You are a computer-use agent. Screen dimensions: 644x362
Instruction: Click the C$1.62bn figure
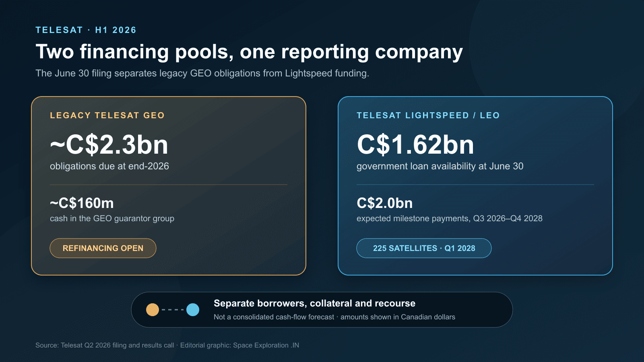(x=415, y=144)
